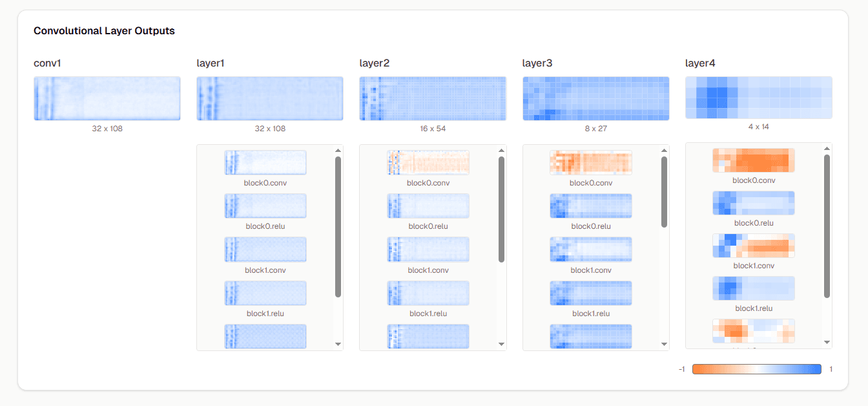The image size is (868, 406).
Task: Select the layer1 32 x 108 heatmap
Action: pos(270,98)
